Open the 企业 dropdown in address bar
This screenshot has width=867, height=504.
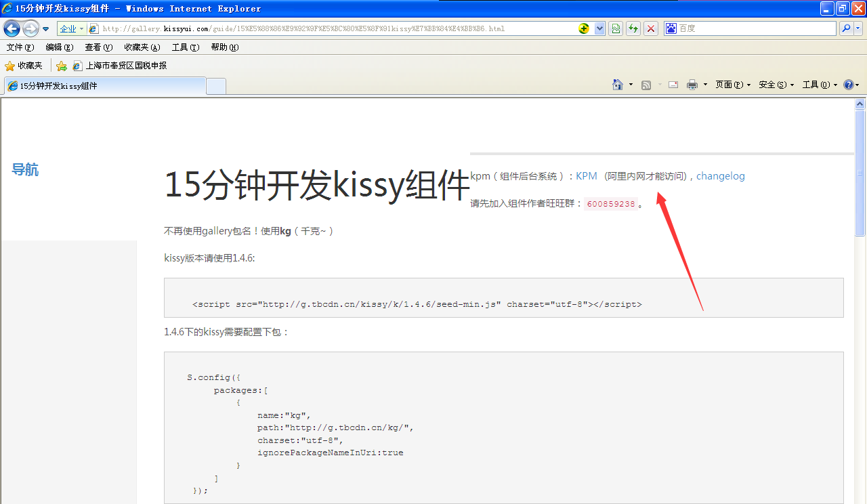71,28
